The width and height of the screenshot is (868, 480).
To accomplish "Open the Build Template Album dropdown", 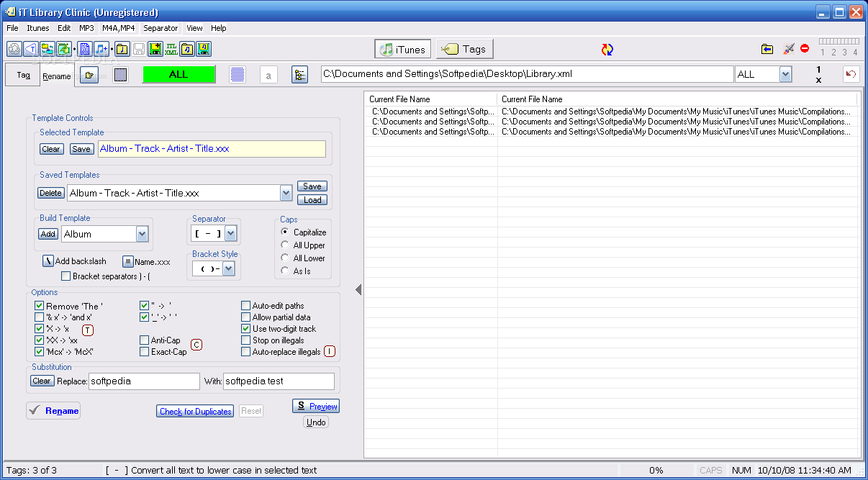I will point(142,234).
